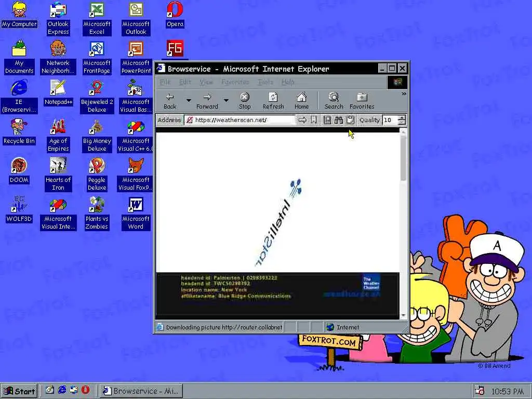Select the IE (Browservice) desktop icon

pyautogui.click(x=19, y=97)
